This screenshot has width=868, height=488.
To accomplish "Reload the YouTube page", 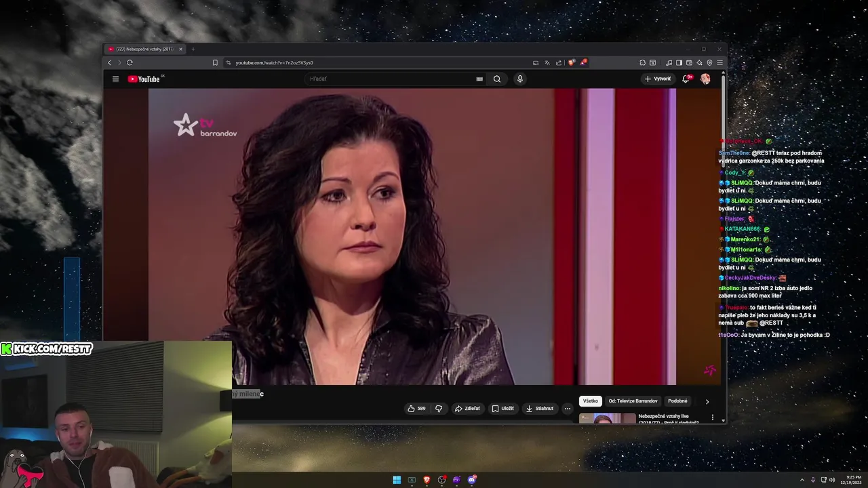I will (130, 62).
